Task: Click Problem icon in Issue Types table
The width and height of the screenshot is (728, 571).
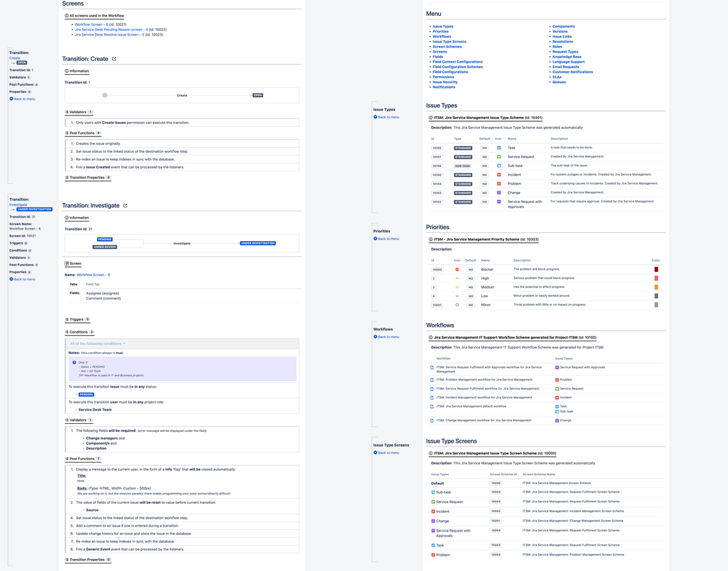Action: point(499,183)
